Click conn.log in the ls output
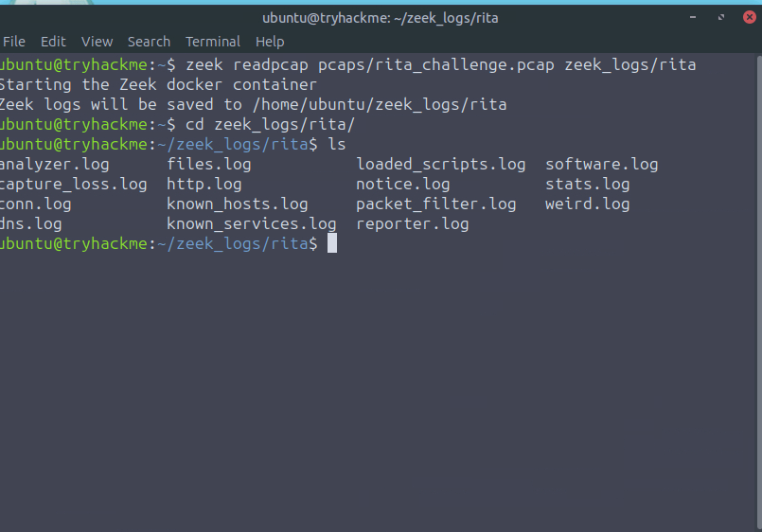762x532 pixels. click(x=36, y=204)
